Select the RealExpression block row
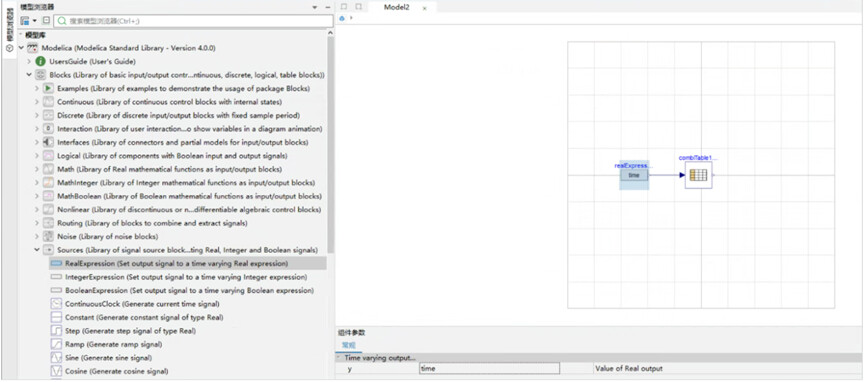This screenshot has width=864, height=382. pyautogui.click(x=188, y=263)
